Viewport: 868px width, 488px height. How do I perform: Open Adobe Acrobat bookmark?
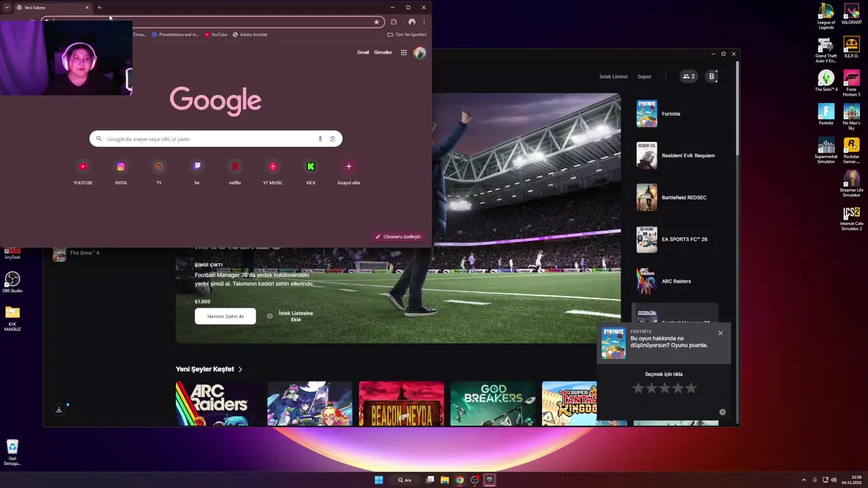coord(250,35)
